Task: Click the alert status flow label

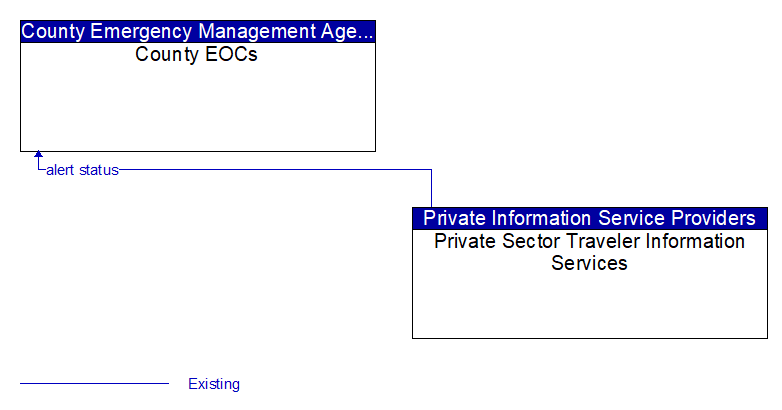Action: (82, 170)
